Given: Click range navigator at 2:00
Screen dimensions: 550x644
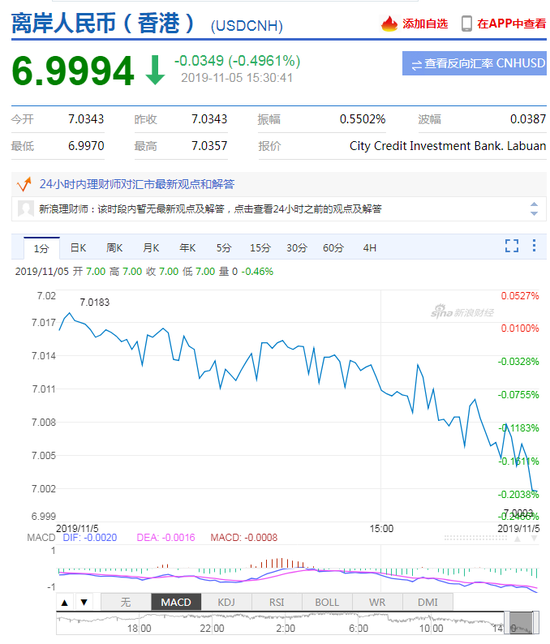Looking at the screenshot, I should point(285,629).
